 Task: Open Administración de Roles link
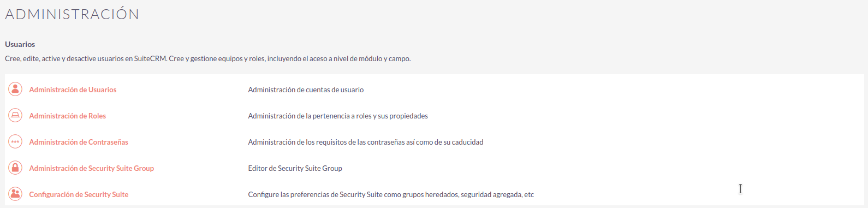click(68, 116)
